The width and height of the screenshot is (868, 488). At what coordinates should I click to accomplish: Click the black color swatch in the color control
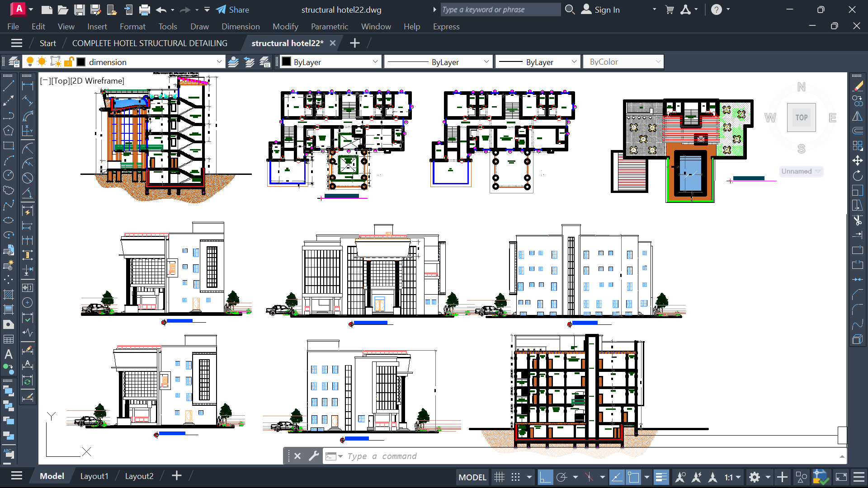coord(286,61)
